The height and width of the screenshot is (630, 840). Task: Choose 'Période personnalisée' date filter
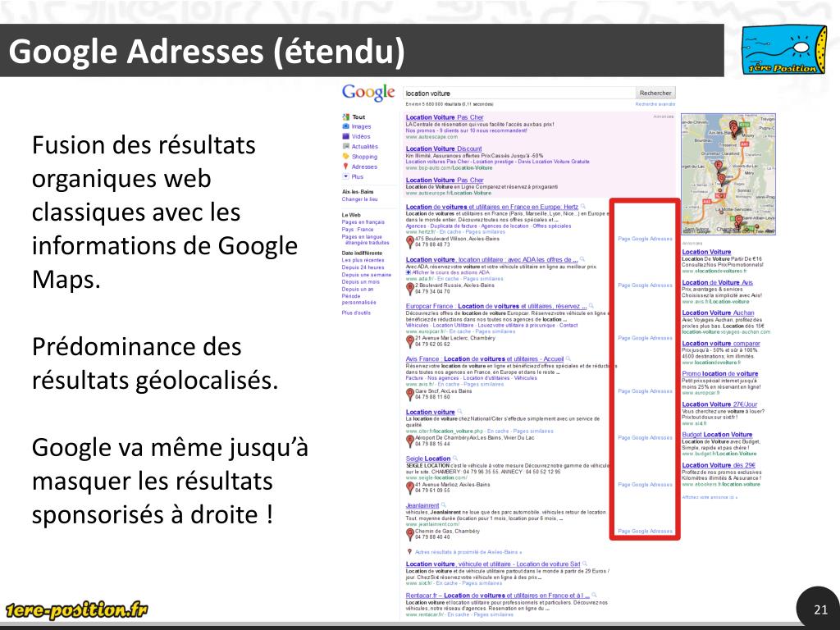coord(359,299)
